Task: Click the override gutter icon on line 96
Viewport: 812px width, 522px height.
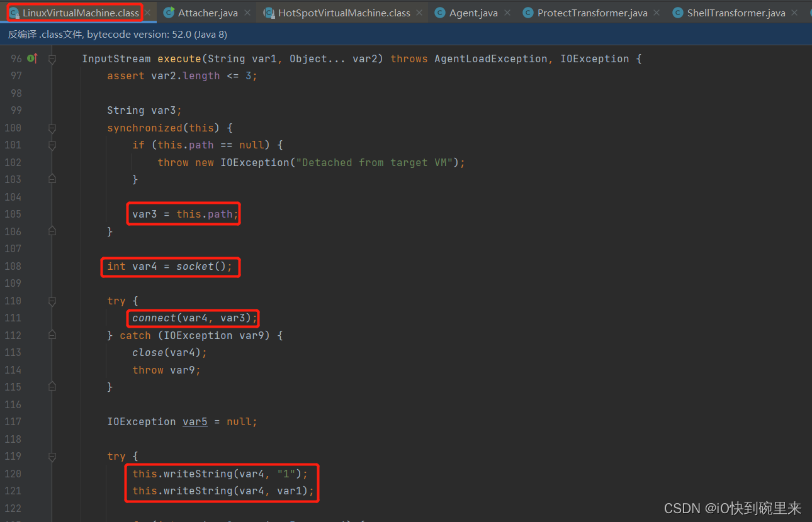Action: click(x=32, y=58)
